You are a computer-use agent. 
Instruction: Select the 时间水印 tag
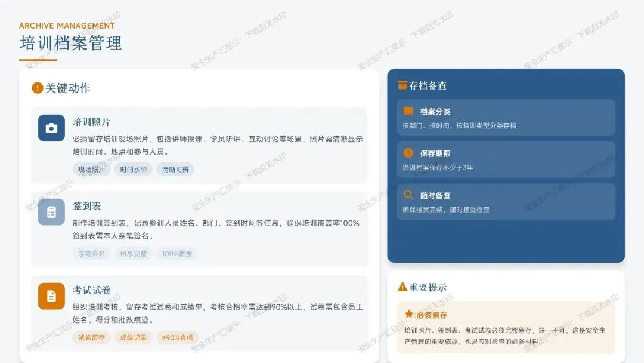click(x=134, y=170)
